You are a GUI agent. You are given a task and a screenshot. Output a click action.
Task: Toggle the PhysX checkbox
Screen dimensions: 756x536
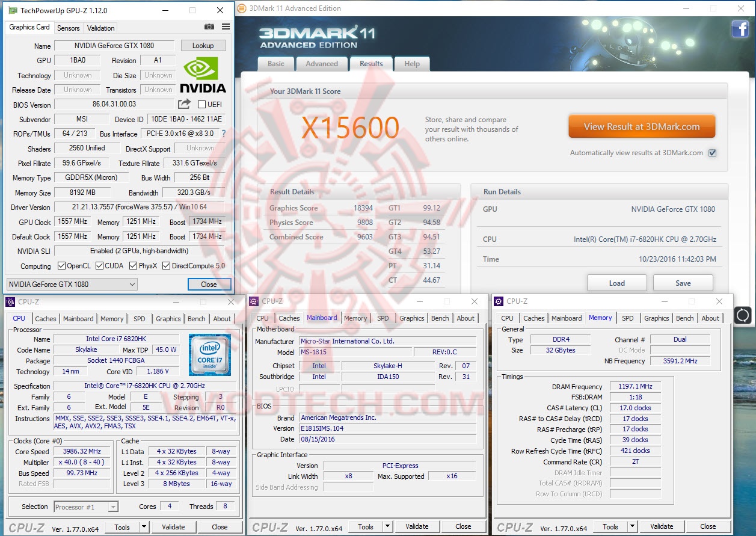coord(132,266)
